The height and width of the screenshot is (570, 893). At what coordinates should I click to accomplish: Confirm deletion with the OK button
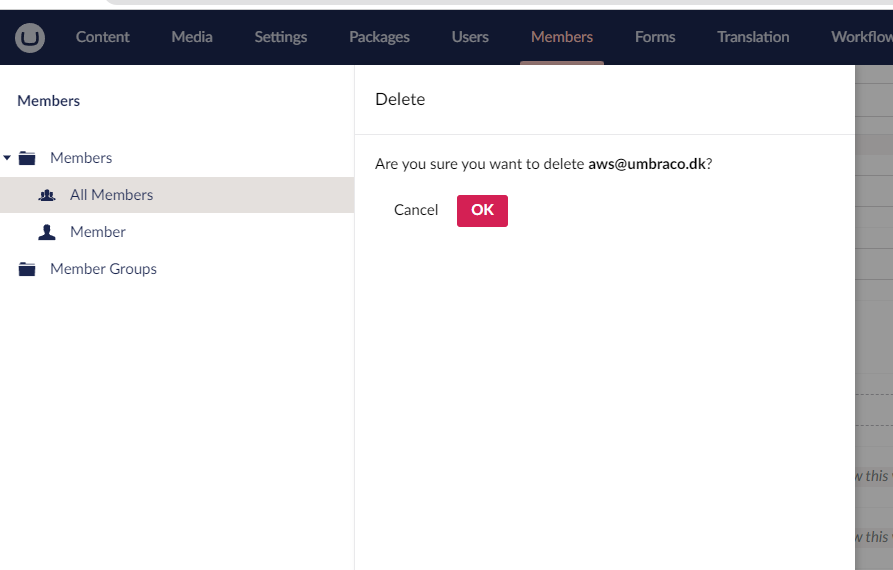click(482, 211)
